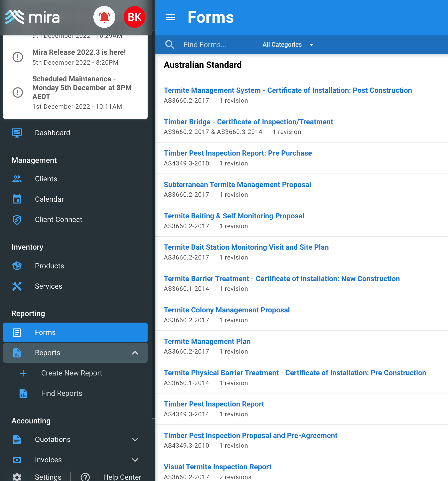This screenshot has height=481, width=448.
Task: Open Termite Bait Station Monitoring Visit form
Action: (x=246, y=247)
